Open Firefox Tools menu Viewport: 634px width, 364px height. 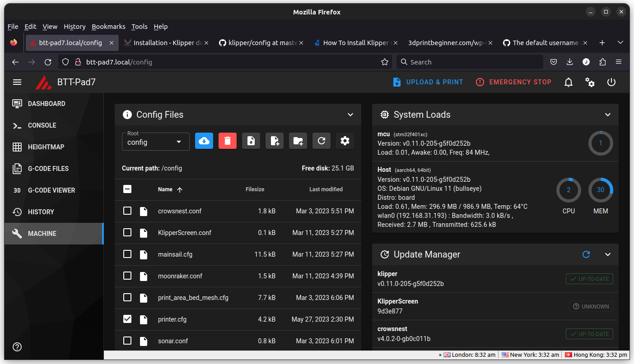click(x=140, y=27)
